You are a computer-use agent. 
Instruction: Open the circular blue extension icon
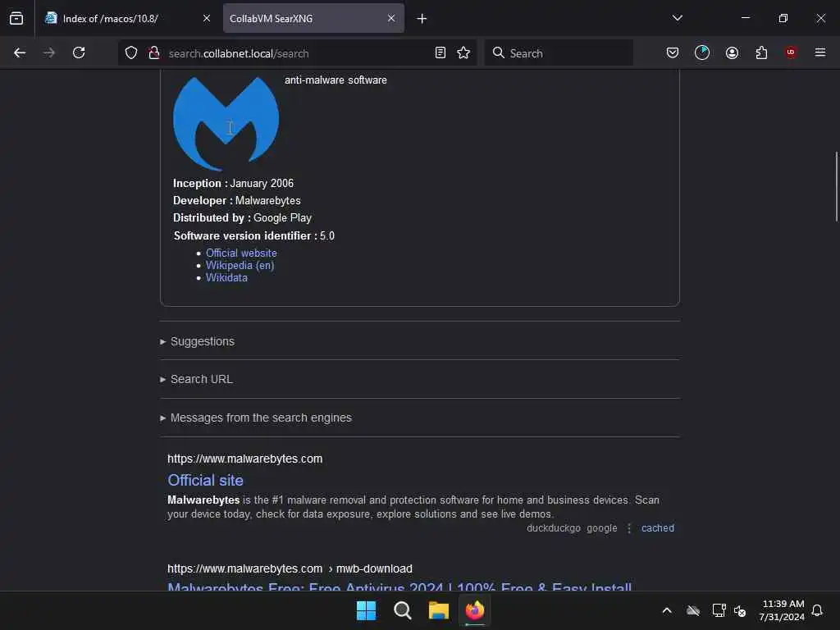pos(702,52)
